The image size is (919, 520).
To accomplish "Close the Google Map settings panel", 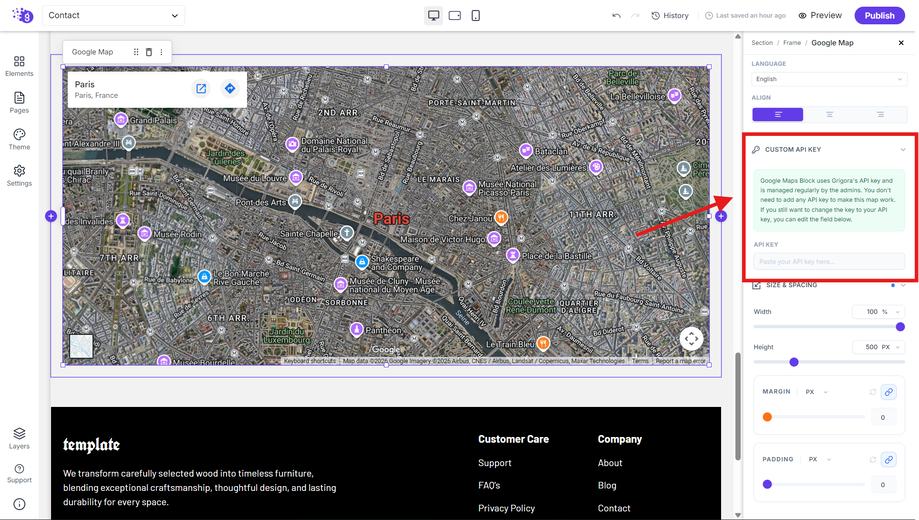I will 901,43.
